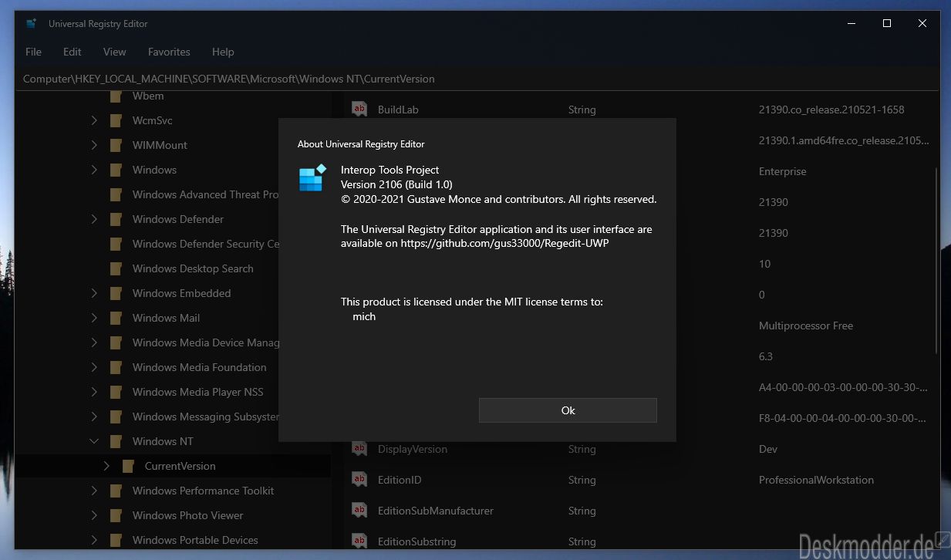951x560 pixels.
Task: Click the Enterprise data value
Action: (782, 171)
